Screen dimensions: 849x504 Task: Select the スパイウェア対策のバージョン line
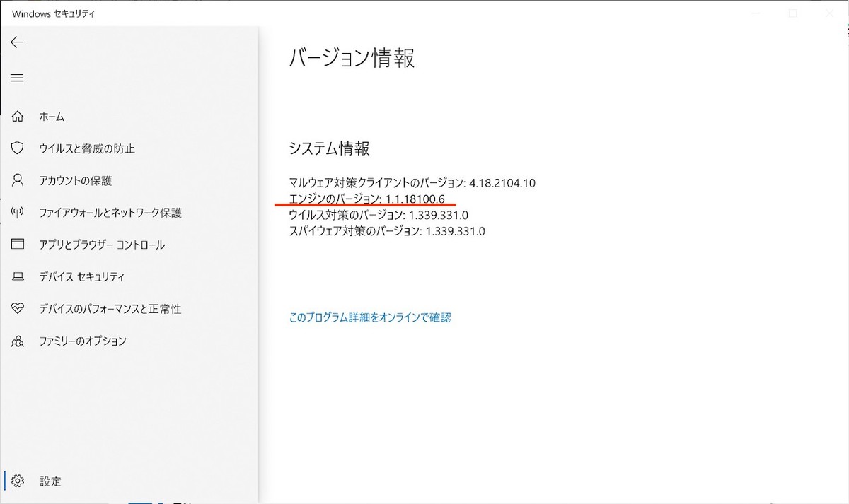click(x=387, y=231)
